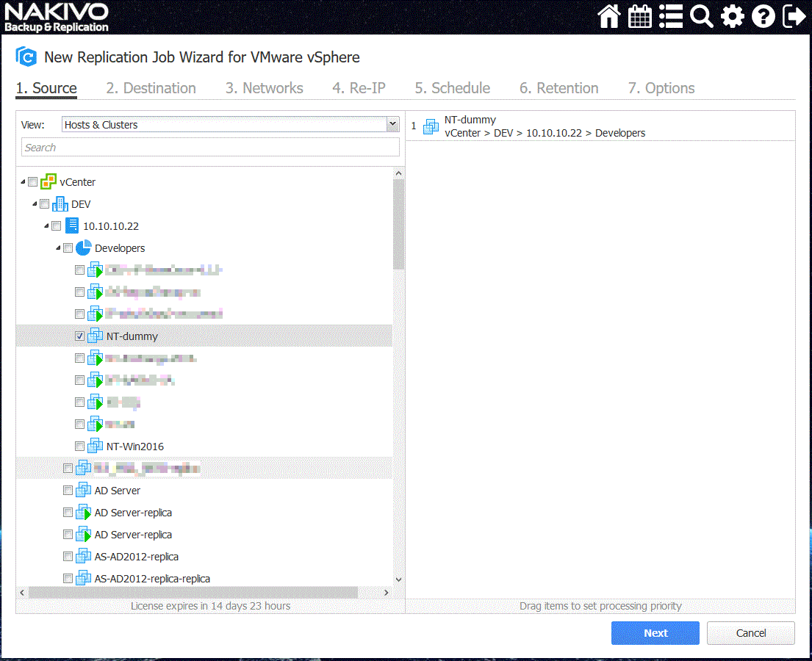Viewport: 812px width, 661px height.
Task: Check the 10.10.10.22 host checkbox
Action: [56, 225]
